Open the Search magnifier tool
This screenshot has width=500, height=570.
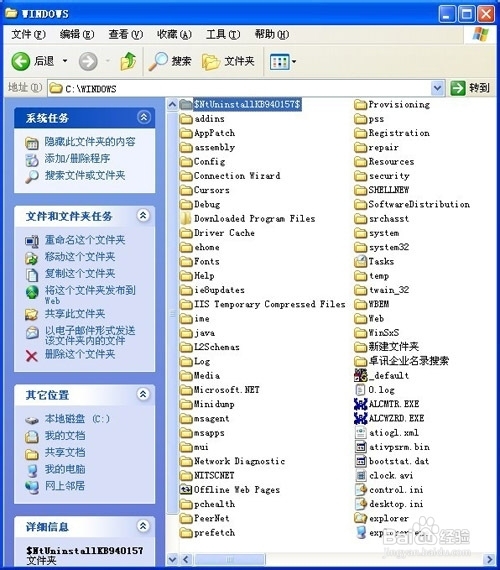click(x=158, y=61)
